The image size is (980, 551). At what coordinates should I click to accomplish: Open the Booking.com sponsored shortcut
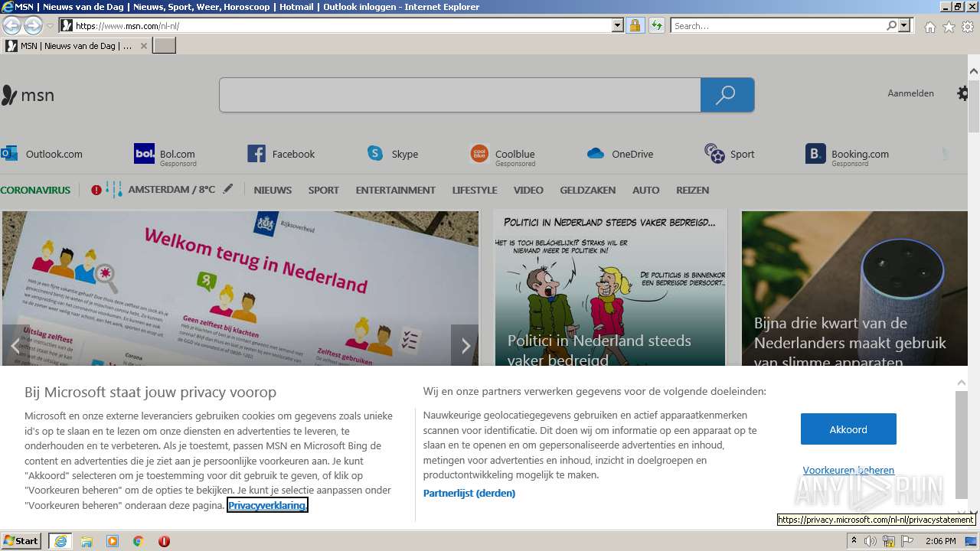point(848,155)
